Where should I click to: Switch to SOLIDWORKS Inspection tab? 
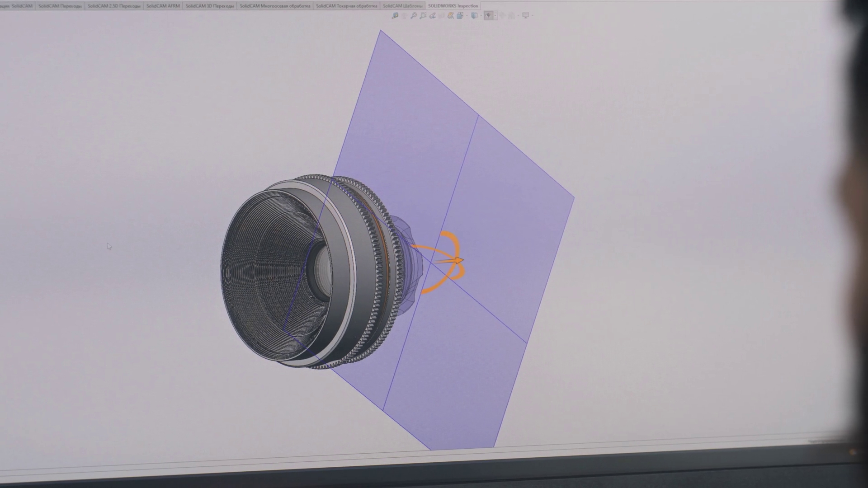[x=453, y=6]
